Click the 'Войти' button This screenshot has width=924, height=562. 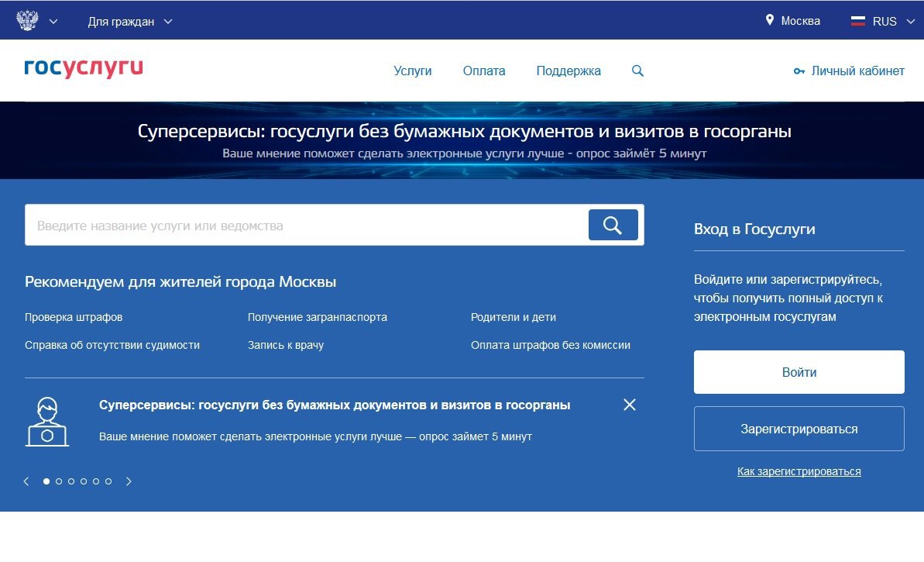[799, 372]
